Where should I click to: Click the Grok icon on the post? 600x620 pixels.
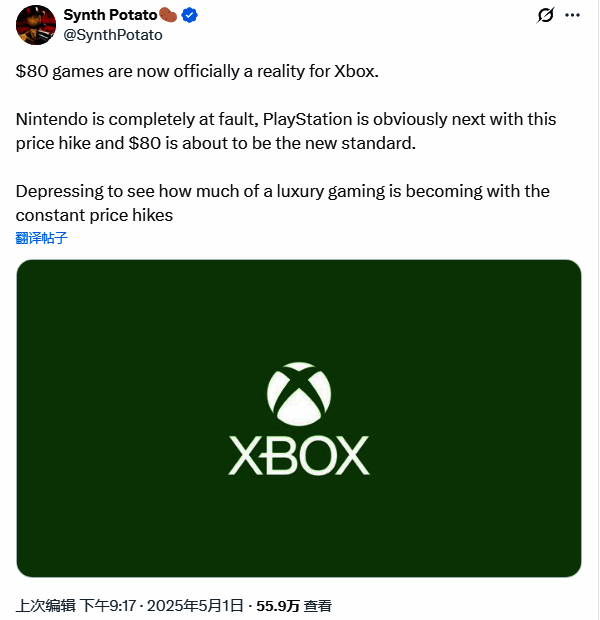click(546, 16)
